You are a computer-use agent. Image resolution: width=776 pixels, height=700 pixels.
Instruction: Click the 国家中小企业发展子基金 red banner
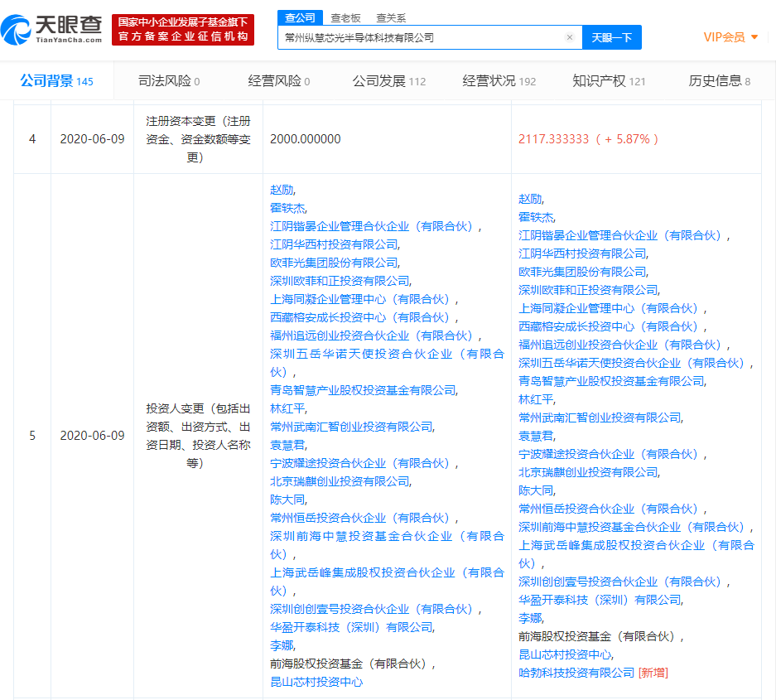(183, 29)
